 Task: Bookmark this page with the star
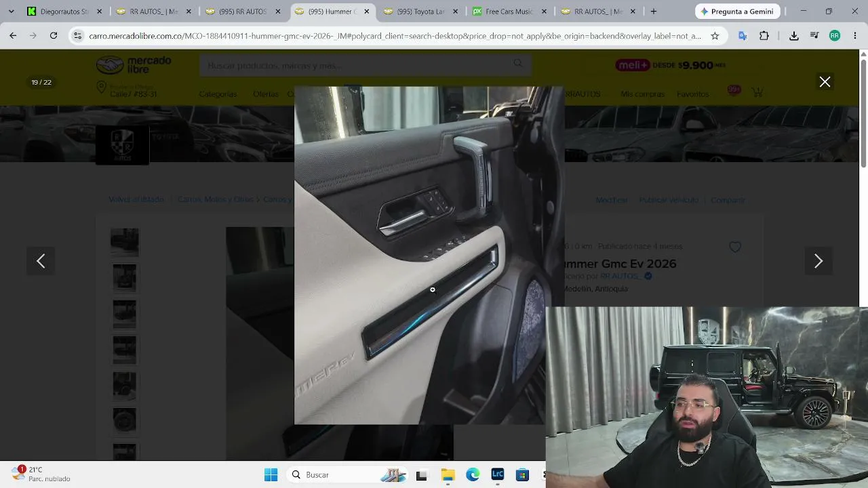(715, 36)
